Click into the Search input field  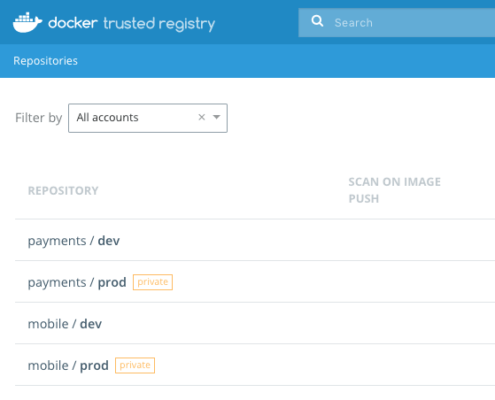coord(397,23)
